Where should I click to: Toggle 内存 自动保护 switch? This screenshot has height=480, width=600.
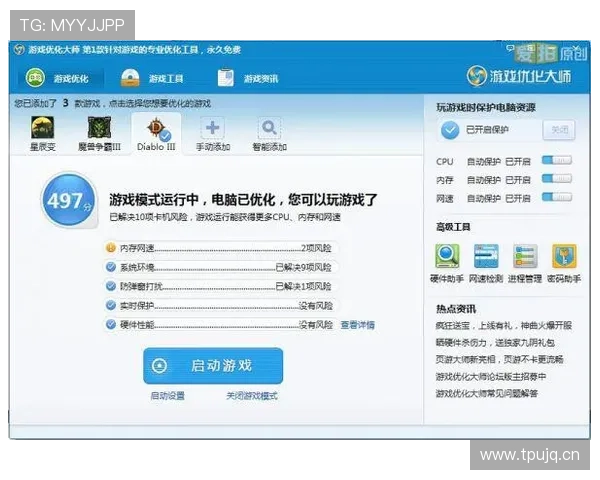click(x=557, y=178)
